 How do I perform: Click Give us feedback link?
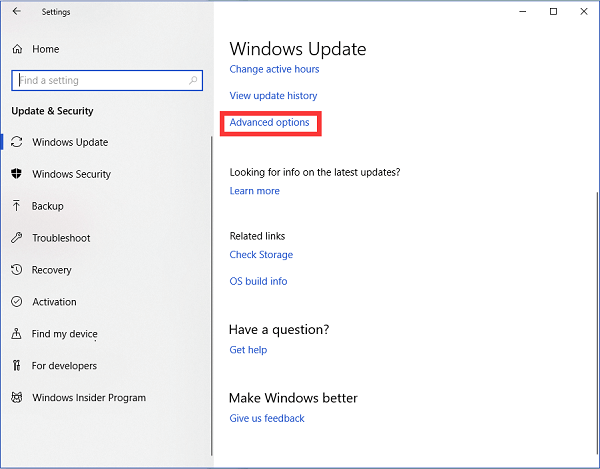(x=267, y=418)
